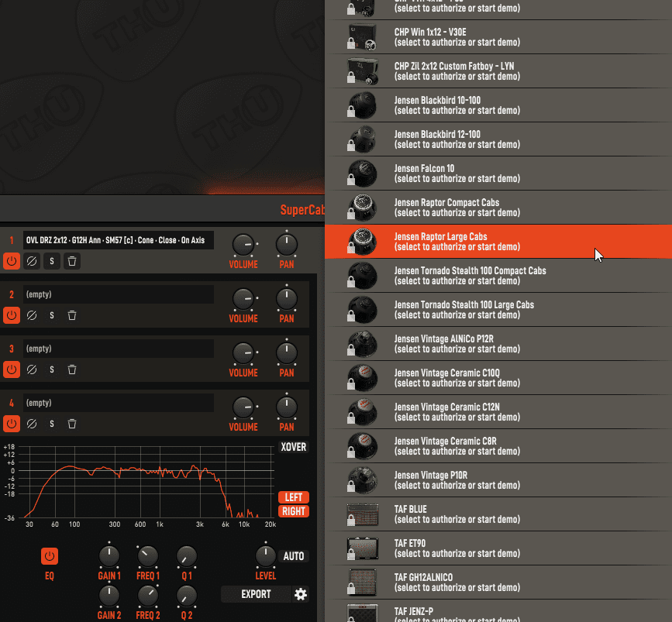Click the AUTO level button
Viewport: 672px width, 622px height.
294,556
